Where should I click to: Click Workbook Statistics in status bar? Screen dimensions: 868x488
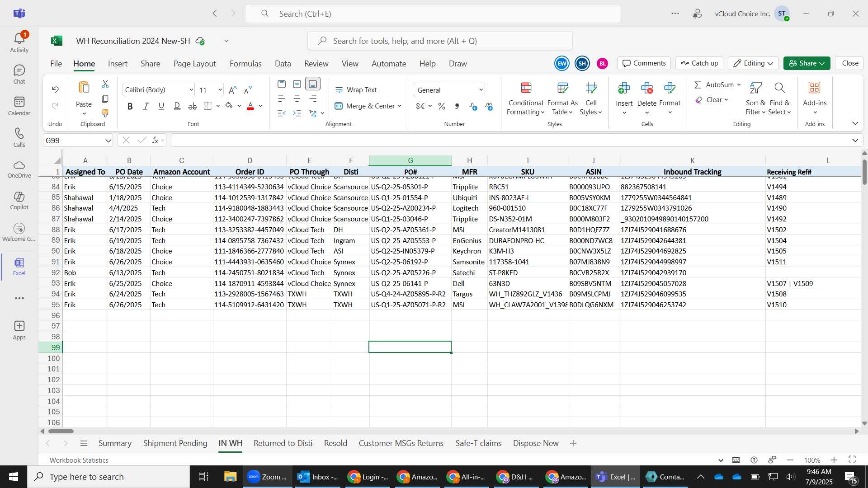click(79, 460)
